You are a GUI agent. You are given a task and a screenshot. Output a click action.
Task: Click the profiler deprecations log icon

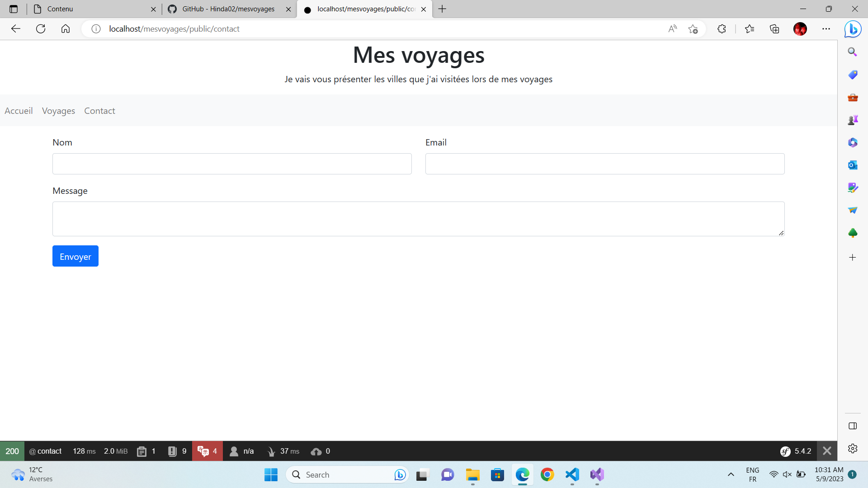pyautogui.click(x=172, y=451)
